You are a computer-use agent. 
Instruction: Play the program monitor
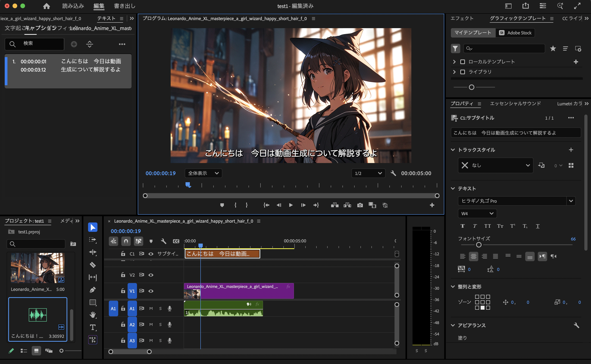point(291,205)
